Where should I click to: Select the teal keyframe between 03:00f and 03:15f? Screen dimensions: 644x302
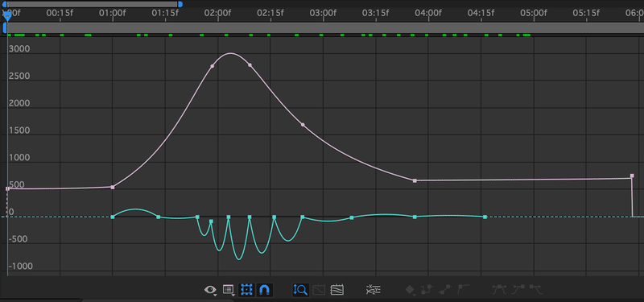[x=352, y=217]
